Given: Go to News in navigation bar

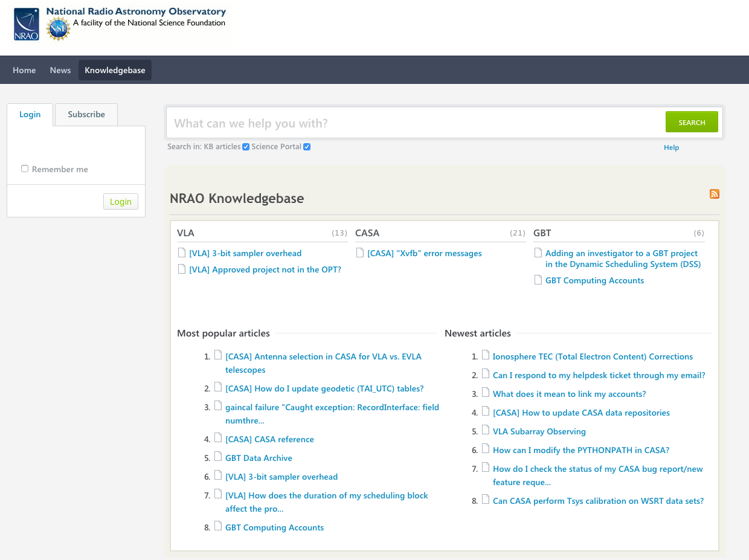Looking at the screenshot, I should coord(60,70).
